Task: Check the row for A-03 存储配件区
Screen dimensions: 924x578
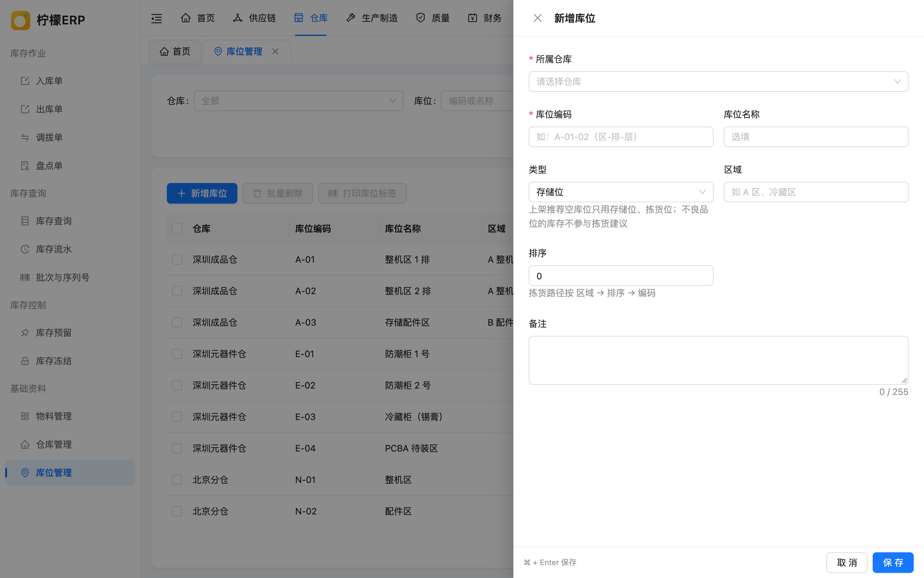Action: pyautogui.click(x=177, y=322)
